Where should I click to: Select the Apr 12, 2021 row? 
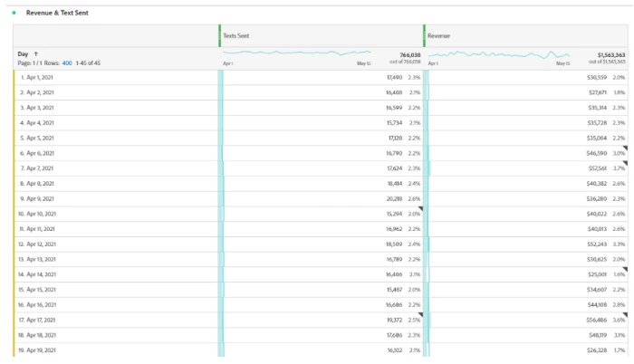point(321,244)
